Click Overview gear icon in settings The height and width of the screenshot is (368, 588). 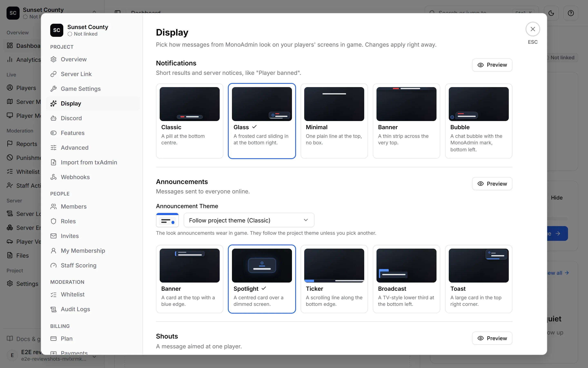(53, 59)
